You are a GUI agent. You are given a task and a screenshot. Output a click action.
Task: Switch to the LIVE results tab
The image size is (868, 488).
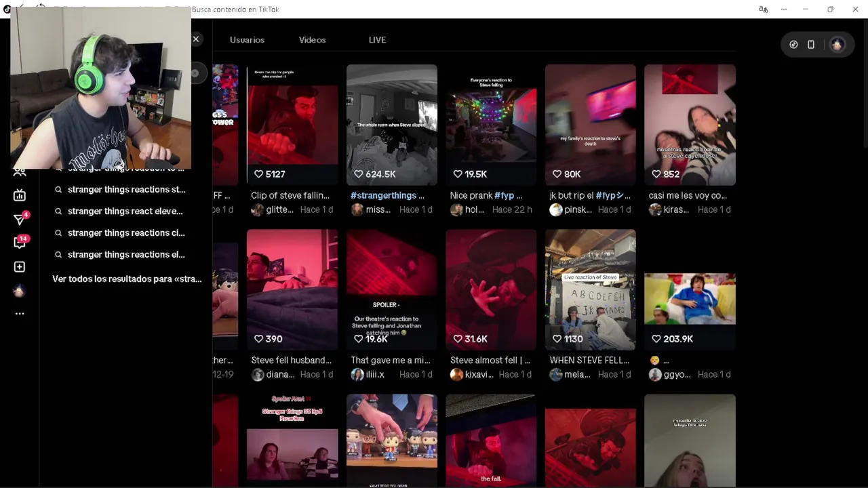tap(377, 40)
